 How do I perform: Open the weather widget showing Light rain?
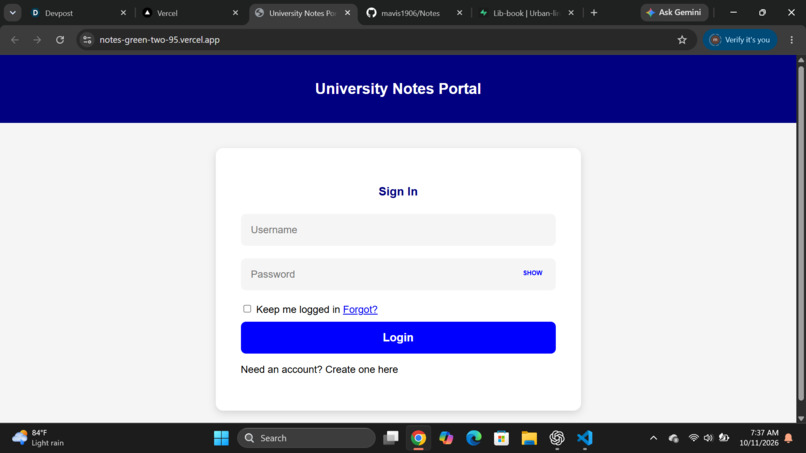click(x=39, y=438)
